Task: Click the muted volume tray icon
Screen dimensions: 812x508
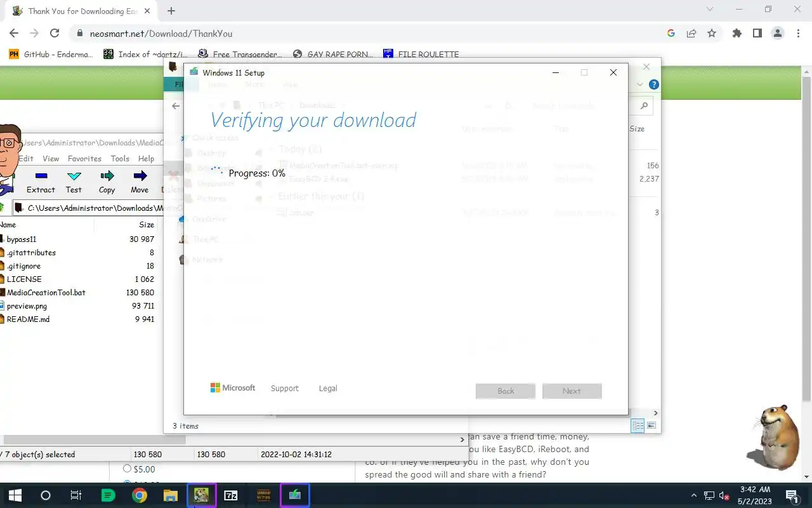Action: [x=724, y=495]
